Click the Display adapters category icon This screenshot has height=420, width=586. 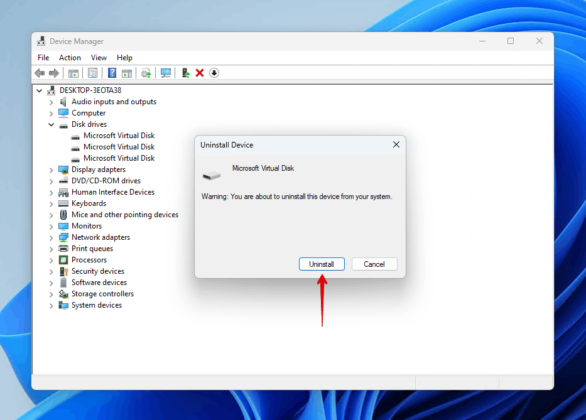[64, 170]
